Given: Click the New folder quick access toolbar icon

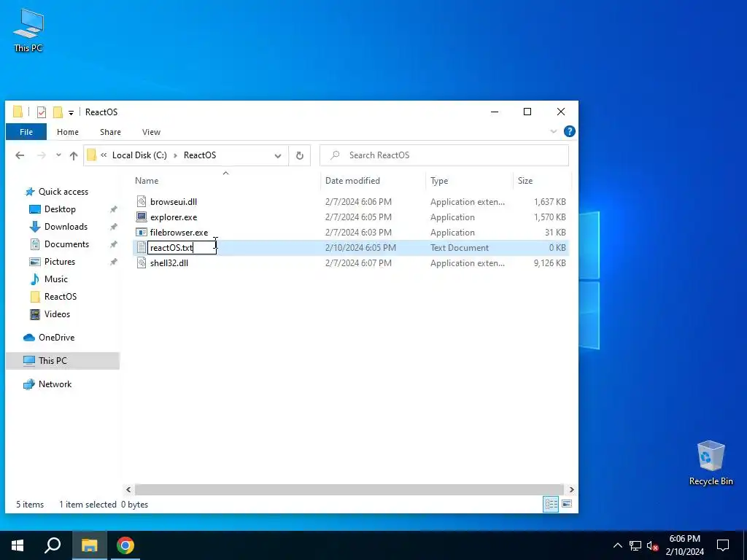Looking at the screenshot, I should [x=58, y=112].
